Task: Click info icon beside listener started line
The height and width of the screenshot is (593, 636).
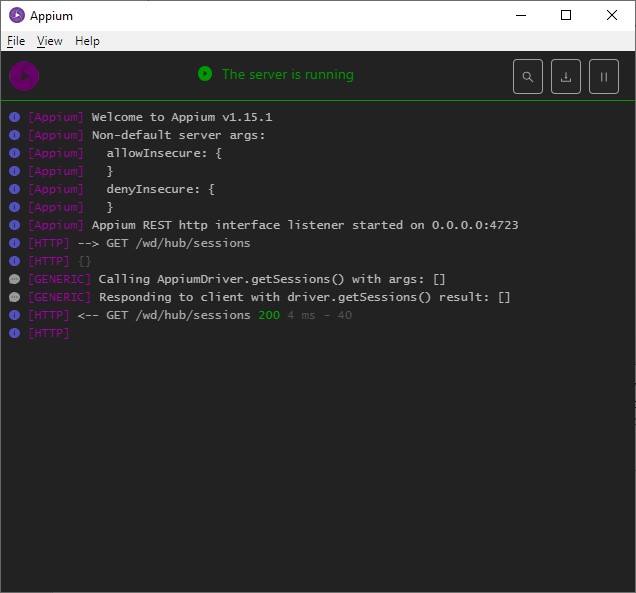Action: pos(15,225)
